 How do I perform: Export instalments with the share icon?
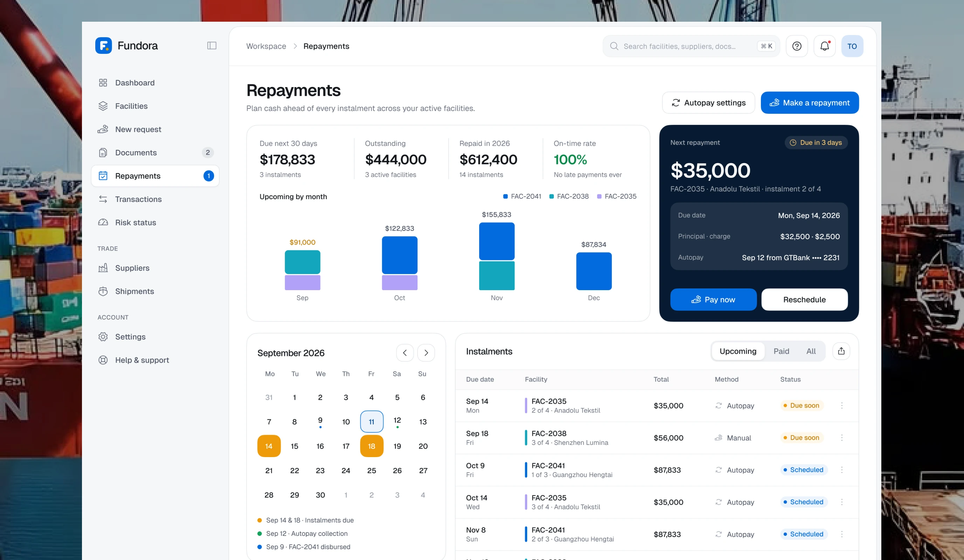pyautogui.click(x=841, y=351)
